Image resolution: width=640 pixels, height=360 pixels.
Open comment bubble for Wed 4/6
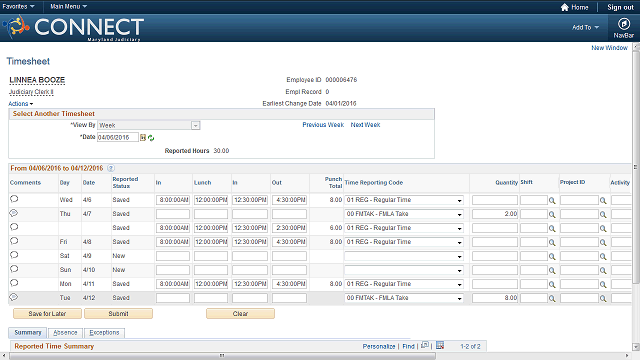point(14,199)
